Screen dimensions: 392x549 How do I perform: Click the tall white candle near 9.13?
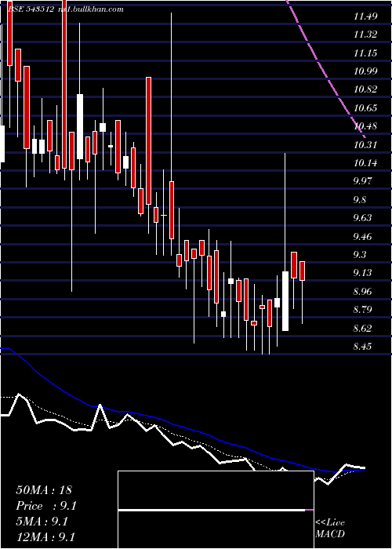tap(285, 301)
